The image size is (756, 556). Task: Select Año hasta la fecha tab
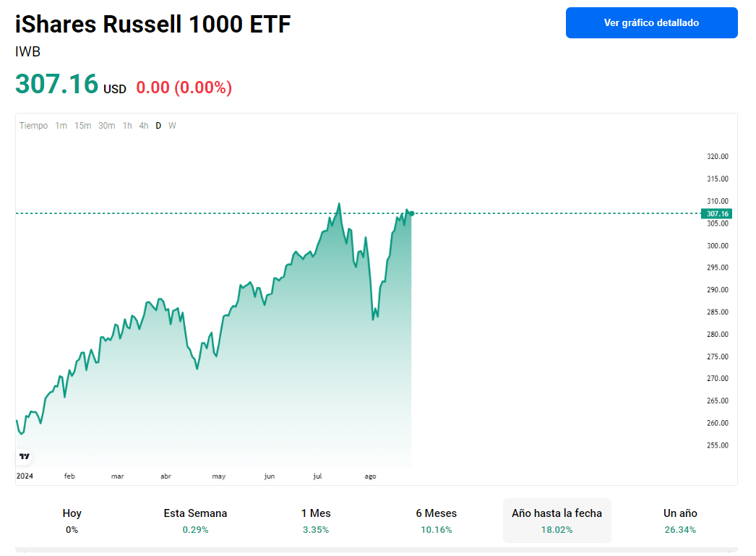[557, 521]
